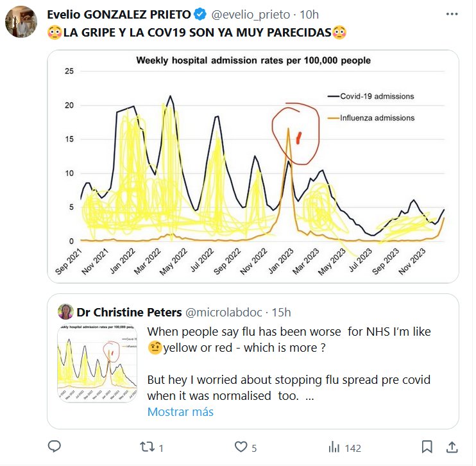Click the reply speech bubble icon
The width and height of the screenshot is (476, 466).
pos(55,447)
